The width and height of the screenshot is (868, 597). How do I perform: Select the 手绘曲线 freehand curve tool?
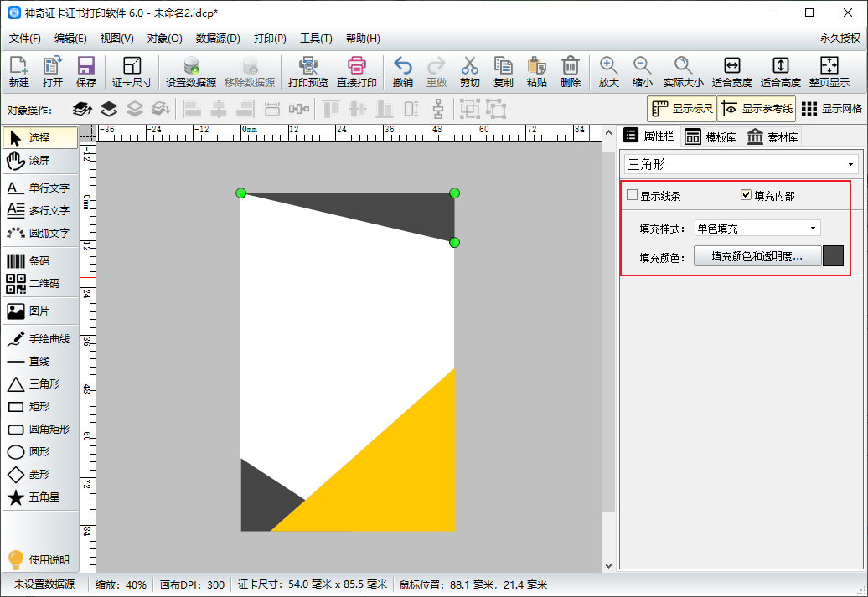tap(40, 339)
